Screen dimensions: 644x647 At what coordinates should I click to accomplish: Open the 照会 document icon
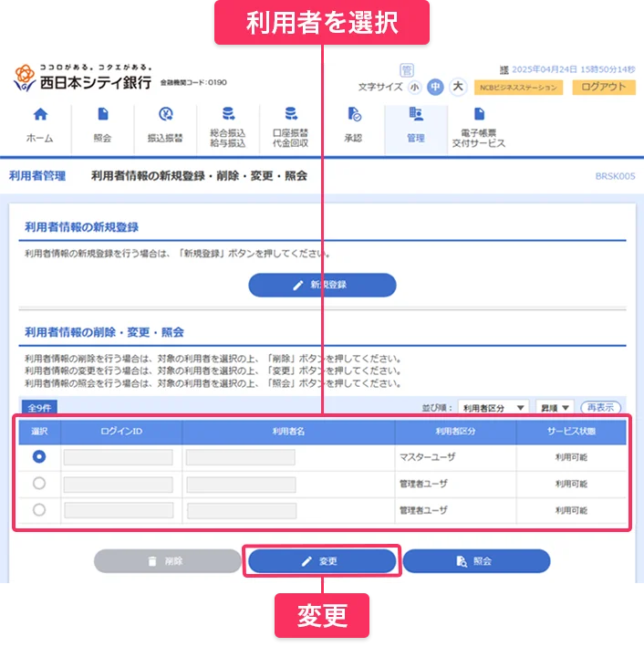click(x=103, y=114)
